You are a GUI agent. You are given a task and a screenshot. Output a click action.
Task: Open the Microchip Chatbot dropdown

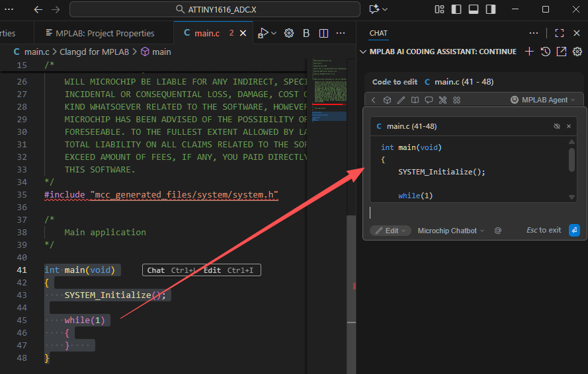click(450, 231)
